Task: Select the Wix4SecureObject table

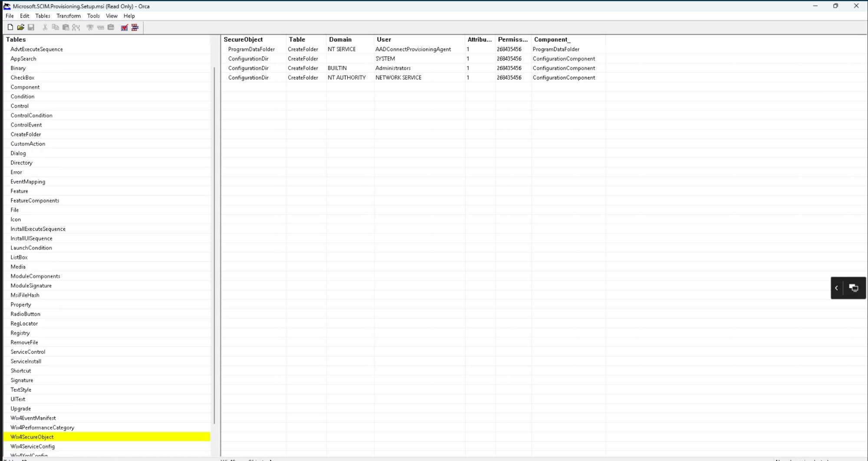Action: click(x=107, y=437)
